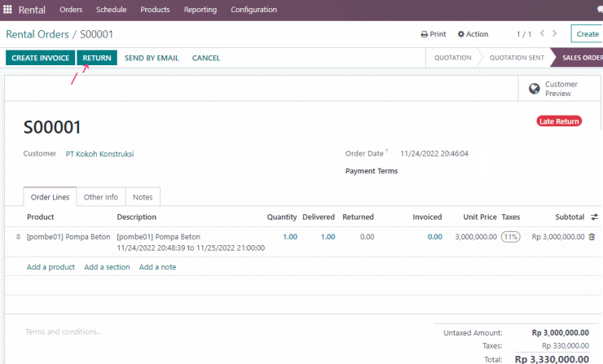Select the Sales Order status stage

pos(582,58)
